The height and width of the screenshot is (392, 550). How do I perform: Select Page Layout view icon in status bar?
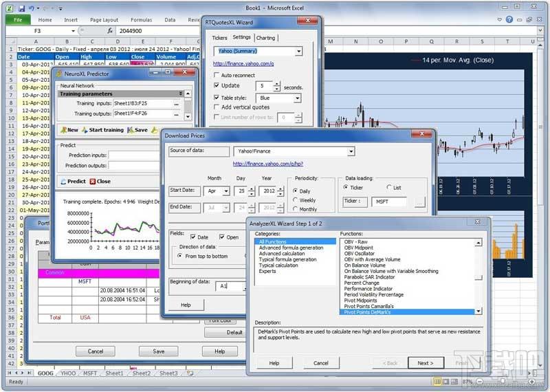pyautogui.click(x=445, y=382)
